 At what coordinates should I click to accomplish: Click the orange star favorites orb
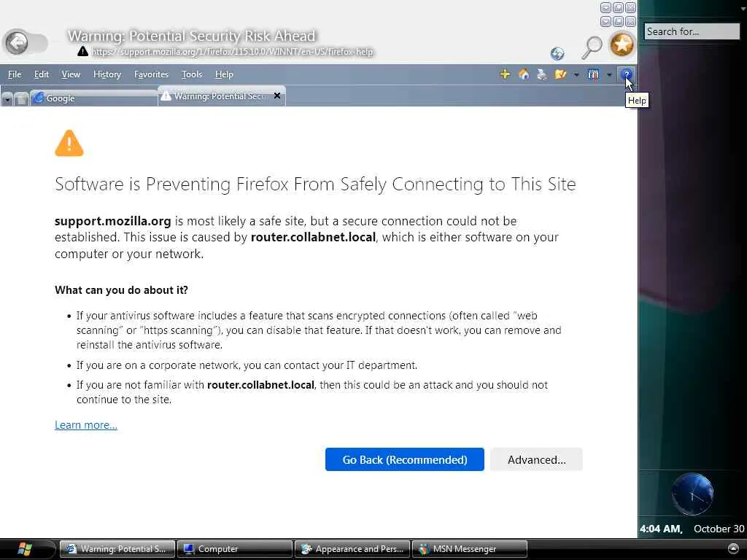(x=622, y=44)
